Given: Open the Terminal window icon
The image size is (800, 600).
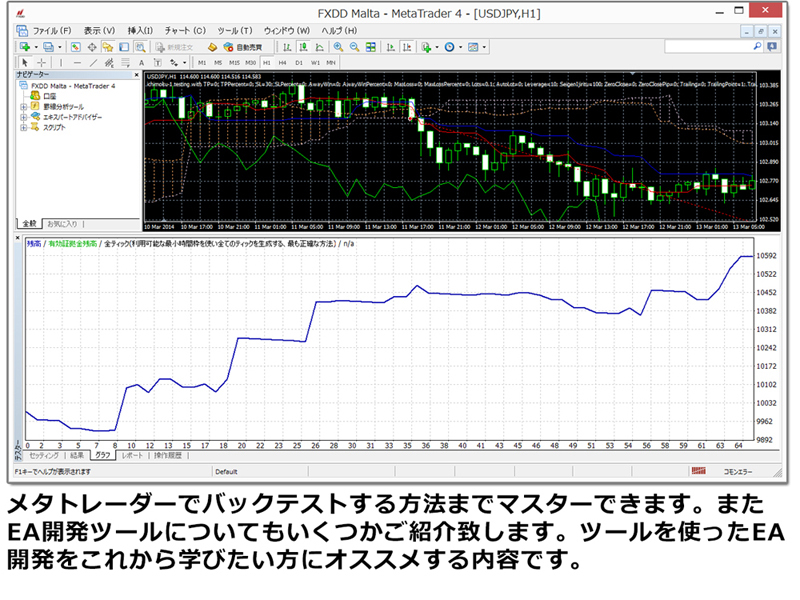Looking at the screenshot, I should (124, 47).
